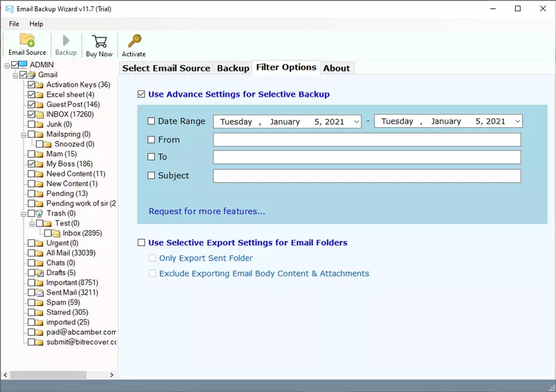The image size is (556, 392).
Task: Click Request for more features link
Action: (206, 211)
